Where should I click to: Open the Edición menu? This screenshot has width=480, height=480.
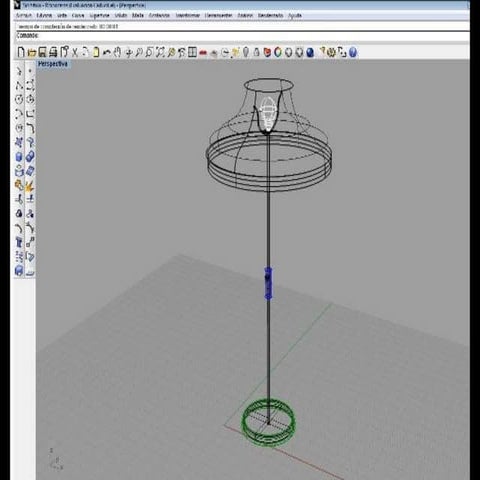[x=44, y=15]
